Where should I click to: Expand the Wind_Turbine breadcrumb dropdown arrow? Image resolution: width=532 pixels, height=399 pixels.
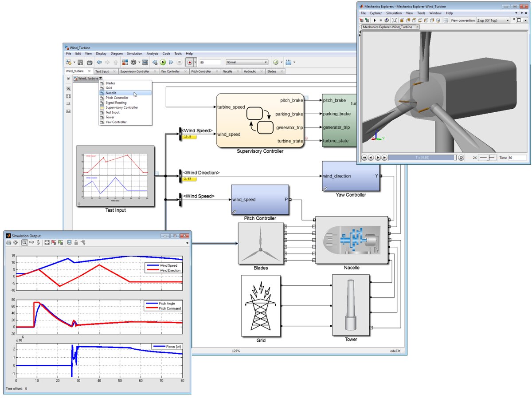click(x=101, y=78)
